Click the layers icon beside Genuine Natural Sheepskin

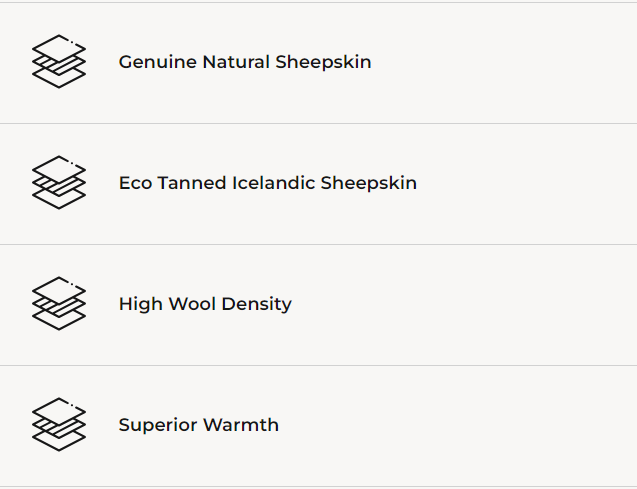point(59,62)
